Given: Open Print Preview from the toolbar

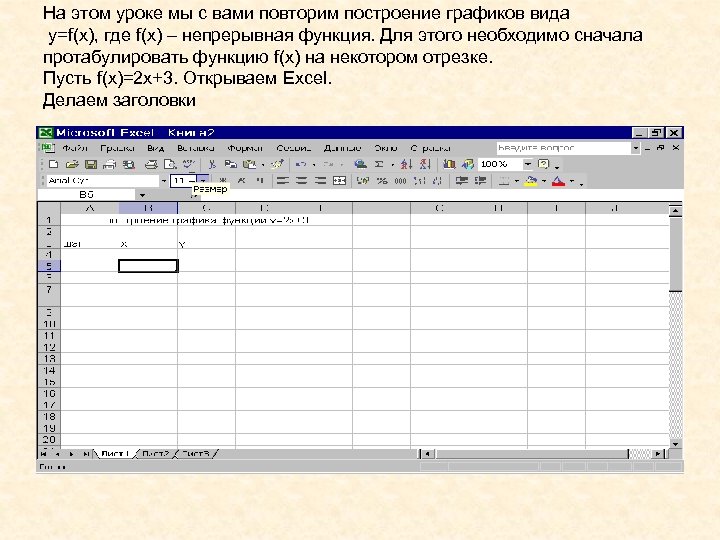Looking at the screenshot, I should (x=170, y=164).
